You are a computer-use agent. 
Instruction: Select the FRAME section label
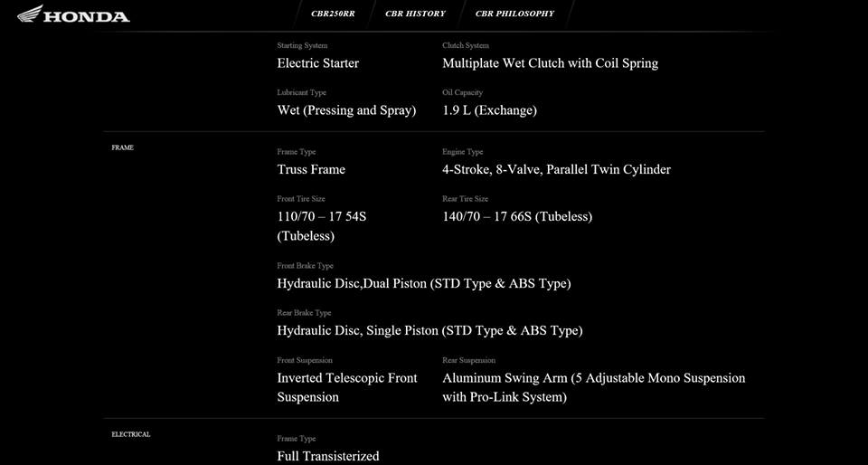click(x=122, y=147)
